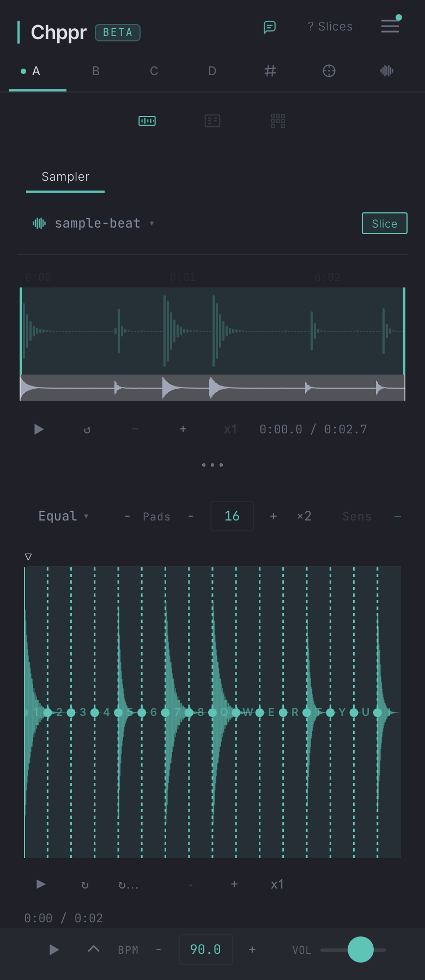Viewport: 425px width, 980px height.
Task: Select slice pad labeled 3
Action: pyautogui.click(x=83, y=712)
